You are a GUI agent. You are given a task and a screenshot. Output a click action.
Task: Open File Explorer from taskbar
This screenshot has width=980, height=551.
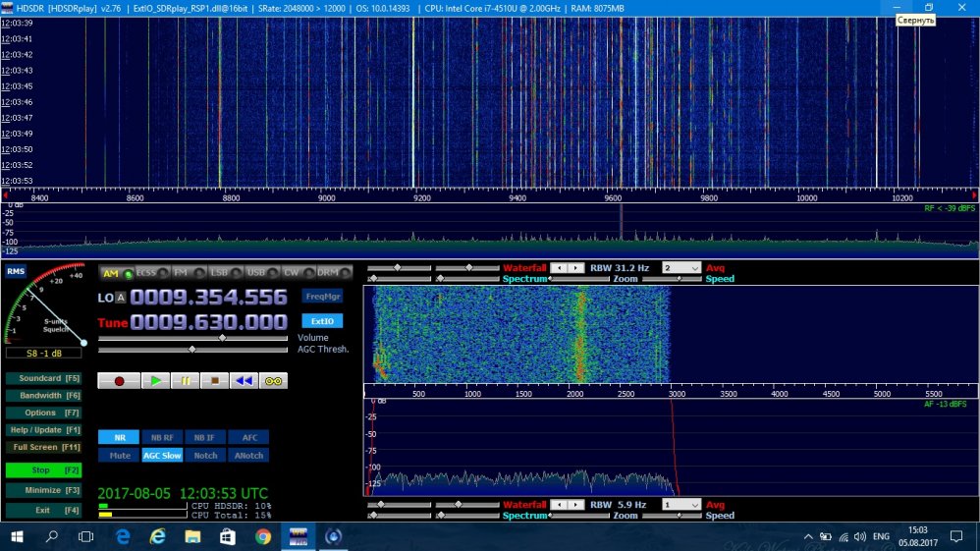(192, 536)
